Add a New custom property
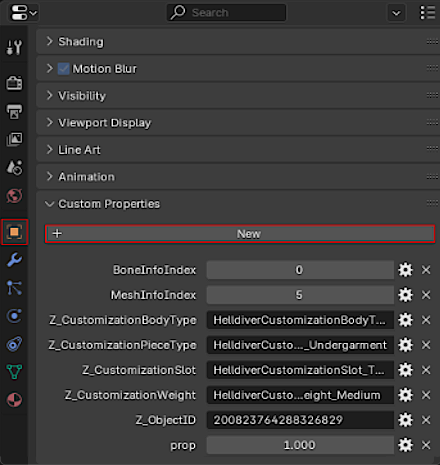Image resolution: width=440 pixels, height=465 pixels. tap(240, 234)
